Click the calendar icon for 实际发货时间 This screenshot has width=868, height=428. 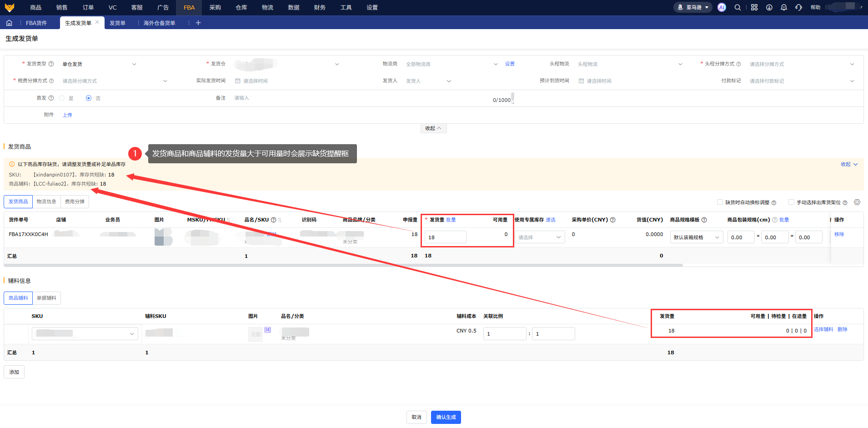click(238, 81)
